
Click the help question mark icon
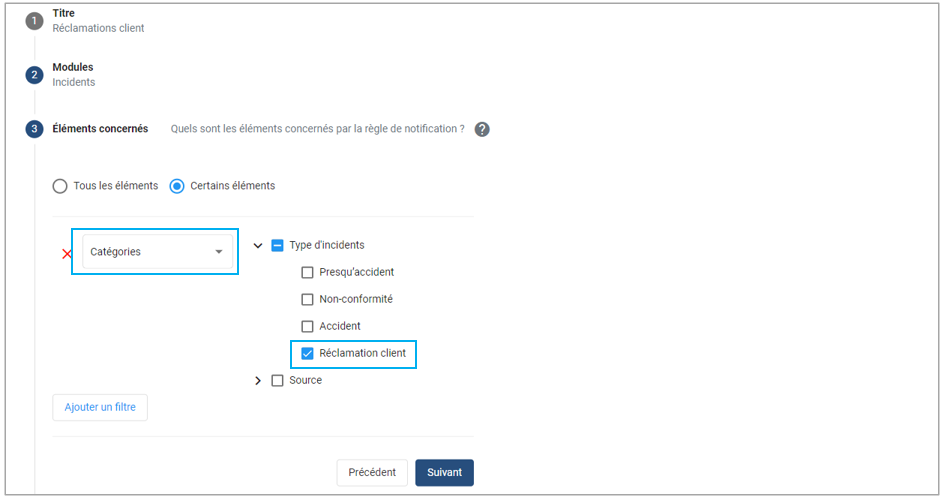click(482, 129)
